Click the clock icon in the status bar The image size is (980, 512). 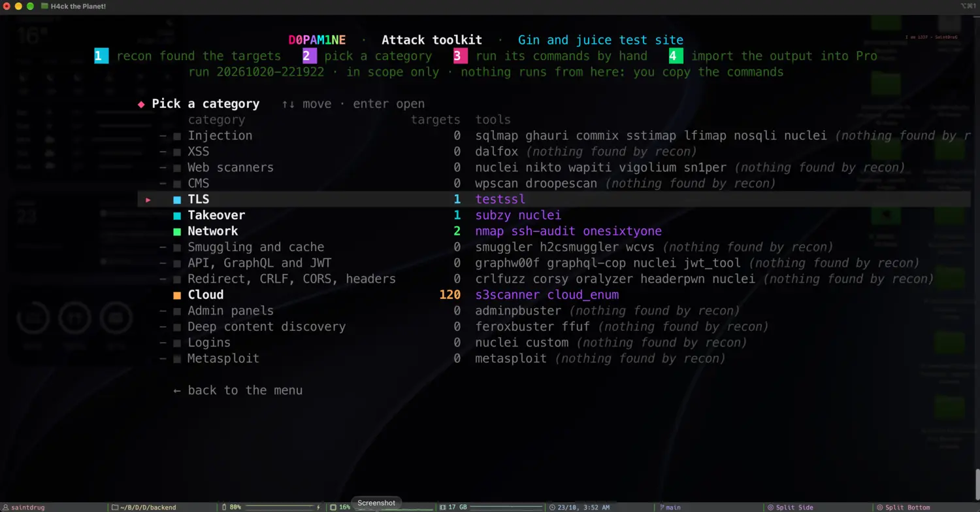coord(553,507)
